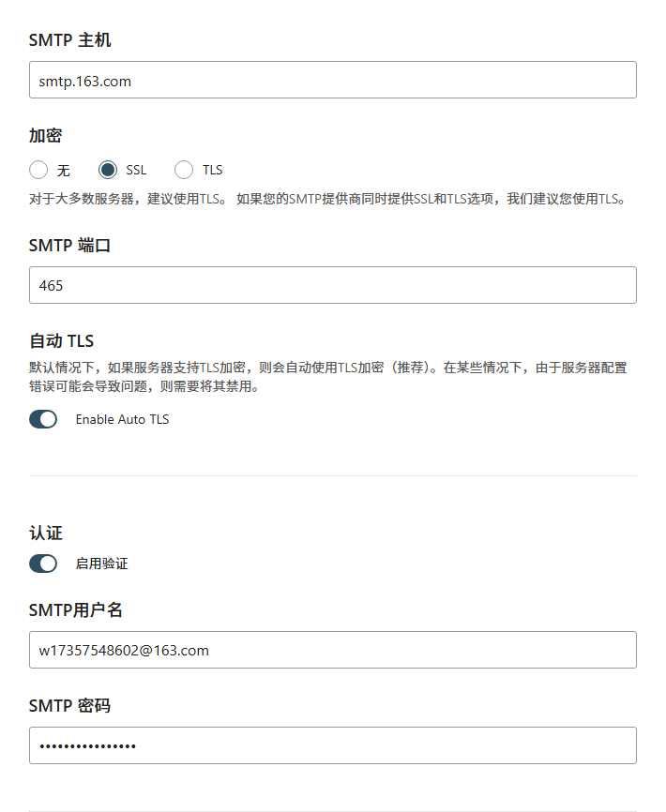Click the encryption hint text recommending TLS
This screenshot has width=666, height=812.
point(326,199)
